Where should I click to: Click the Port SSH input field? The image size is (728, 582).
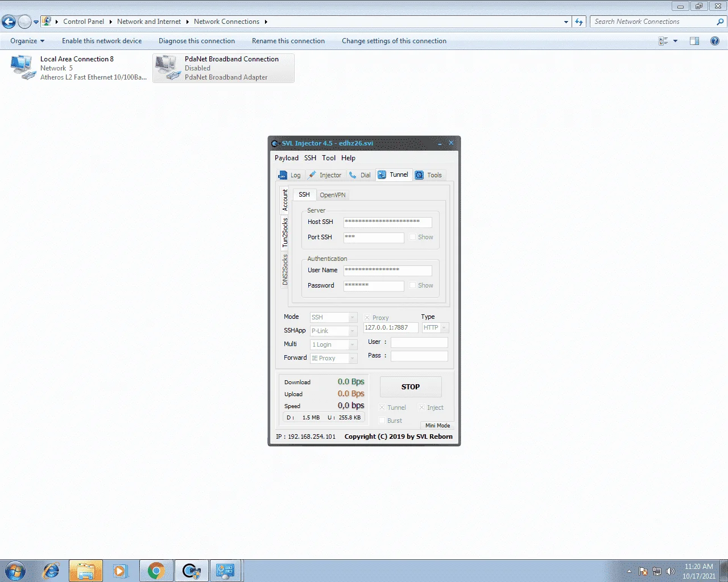click(x=374, y=238)
